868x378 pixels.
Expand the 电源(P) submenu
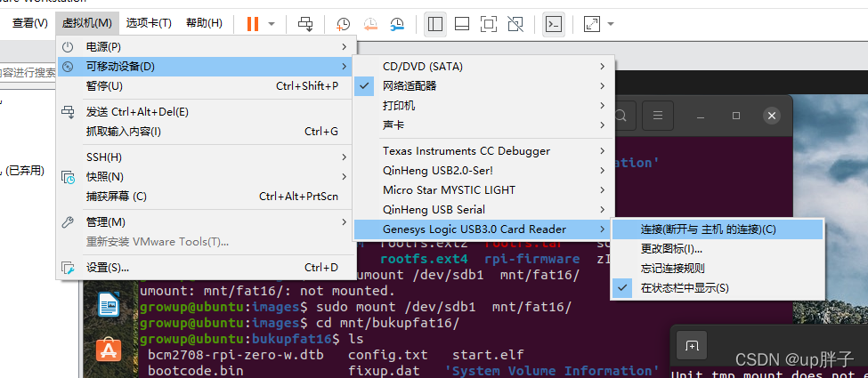point(206,47)
